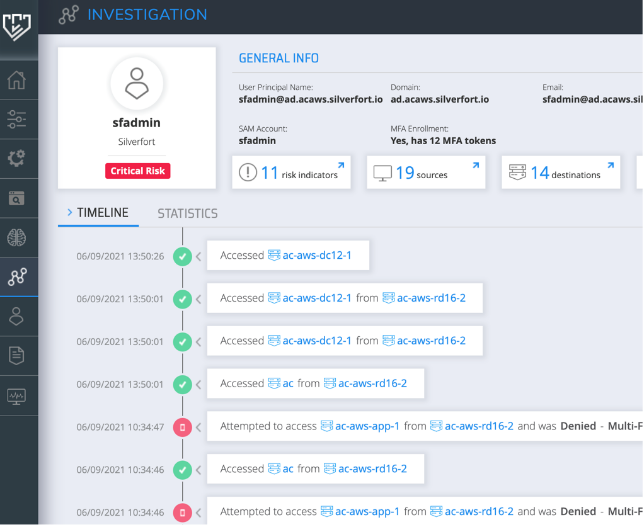
Task: Open the brain risk engine icon
Action: pos(17,238)
